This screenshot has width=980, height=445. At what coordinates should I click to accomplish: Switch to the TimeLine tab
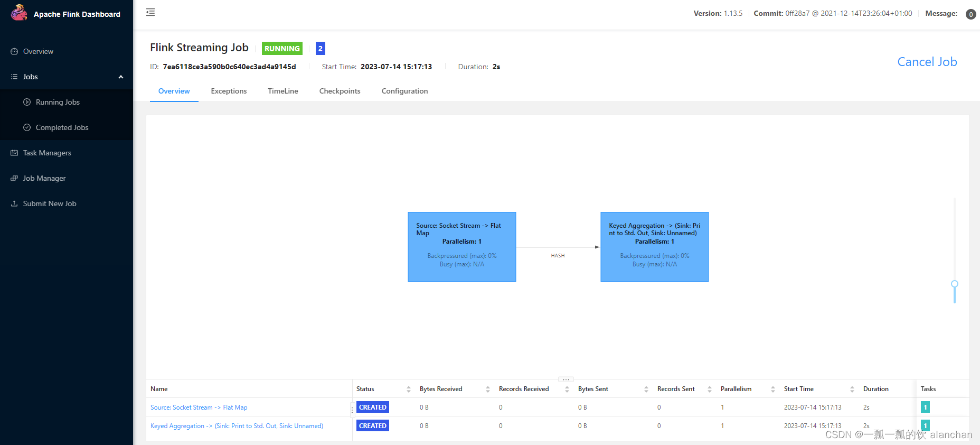click(283, 91)
